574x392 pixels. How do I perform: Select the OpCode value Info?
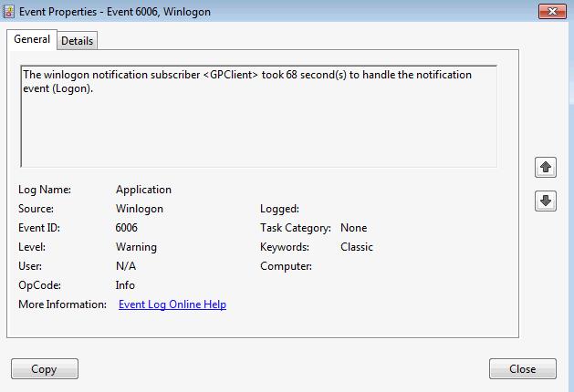coord(126,285)
